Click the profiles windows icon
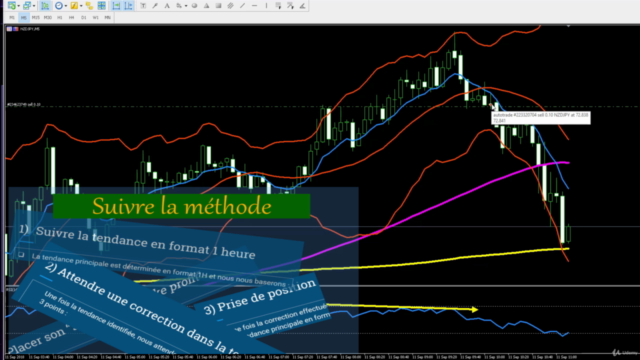640x360 pixels. click(27, 6)
